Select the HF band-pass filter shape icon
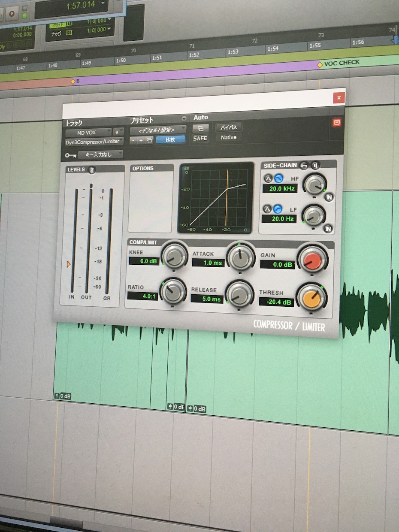 (268, 178)
